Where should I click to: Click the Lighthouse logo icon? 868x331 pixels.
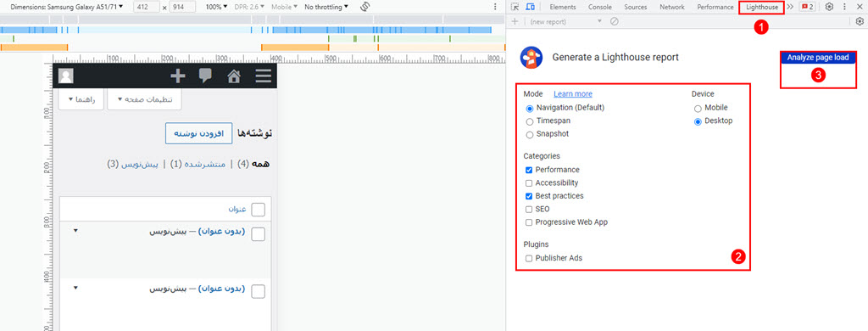click(531, 57)
